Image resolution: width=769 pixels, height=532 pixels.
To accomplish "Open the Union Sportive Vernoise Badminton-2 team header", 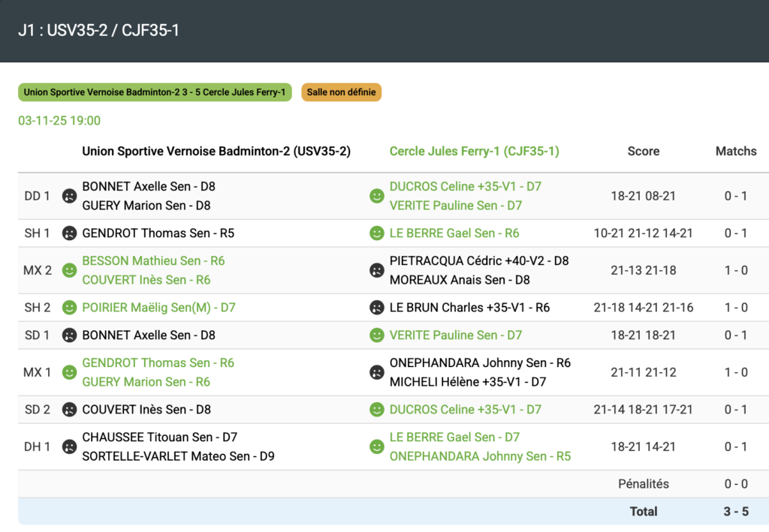I will (216, 152).
